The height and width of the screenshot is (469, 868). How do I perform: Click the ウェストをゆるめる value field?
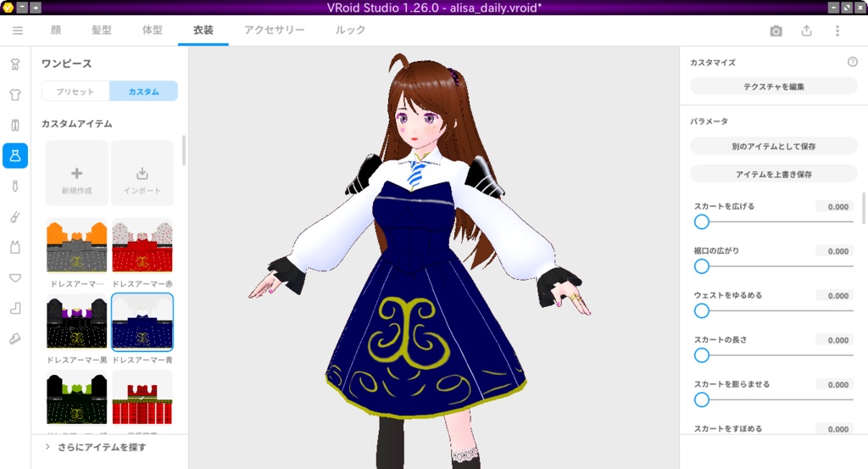click(x=834, y=296)
